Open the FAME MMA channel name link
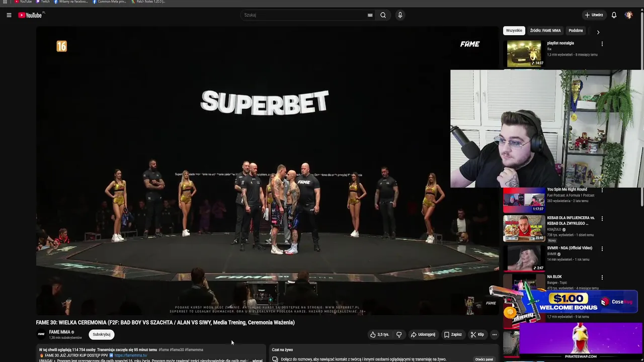This screenshot has height=362, width=644. [59, 332]
